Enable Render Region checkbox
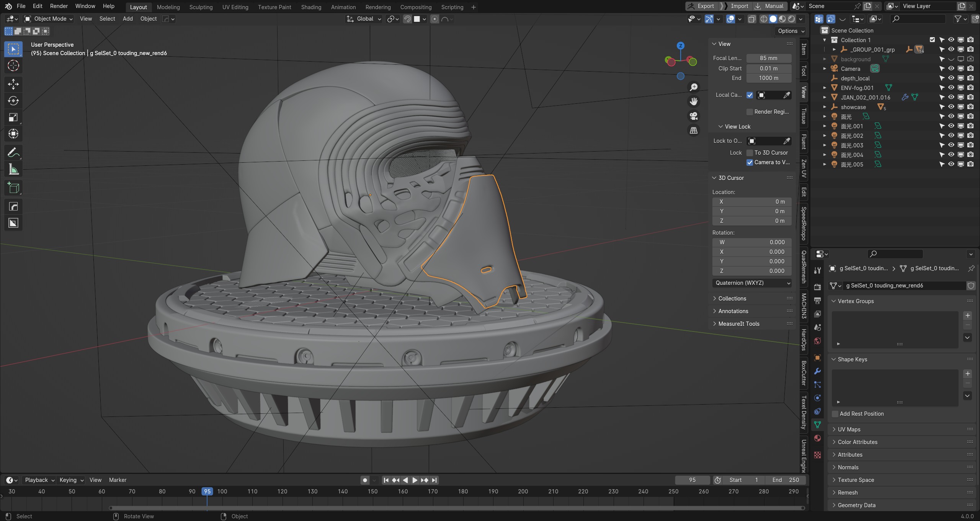 pos(750,112)
